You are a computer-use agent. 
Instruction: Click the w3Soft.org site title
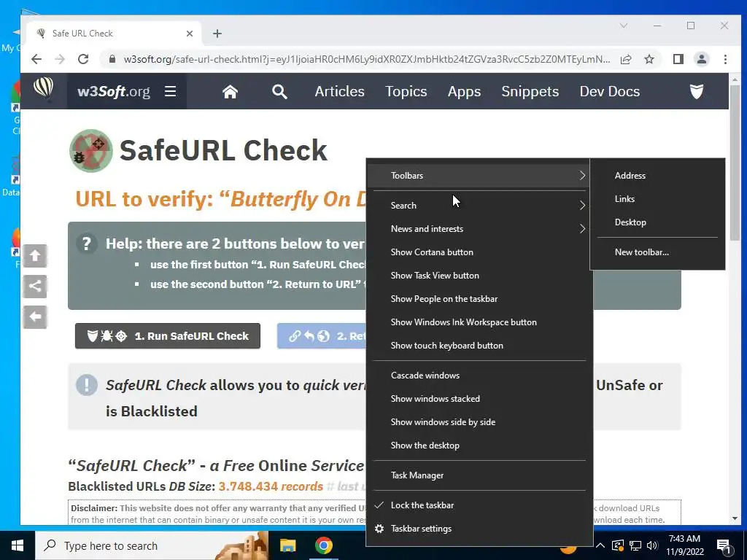114,91
